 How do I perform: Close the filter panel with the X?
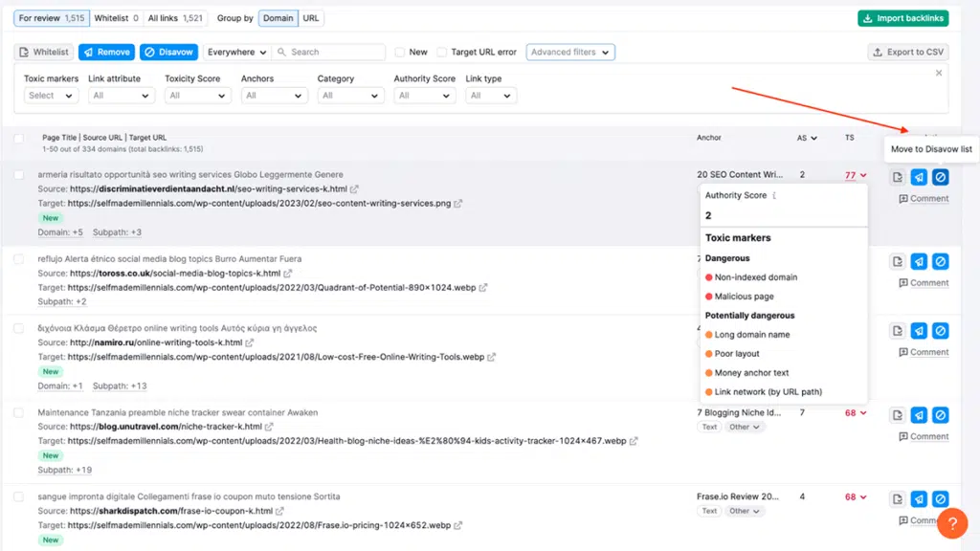937,73
